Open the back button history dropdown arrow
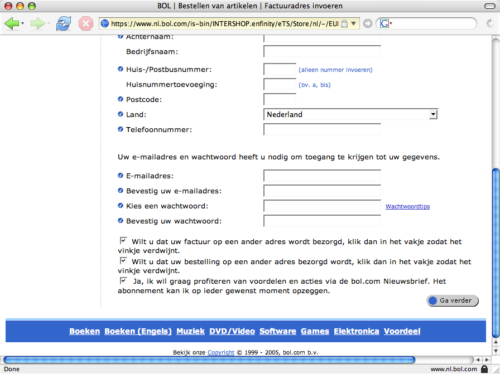500x374 pixels. click(x=22, y=24)
